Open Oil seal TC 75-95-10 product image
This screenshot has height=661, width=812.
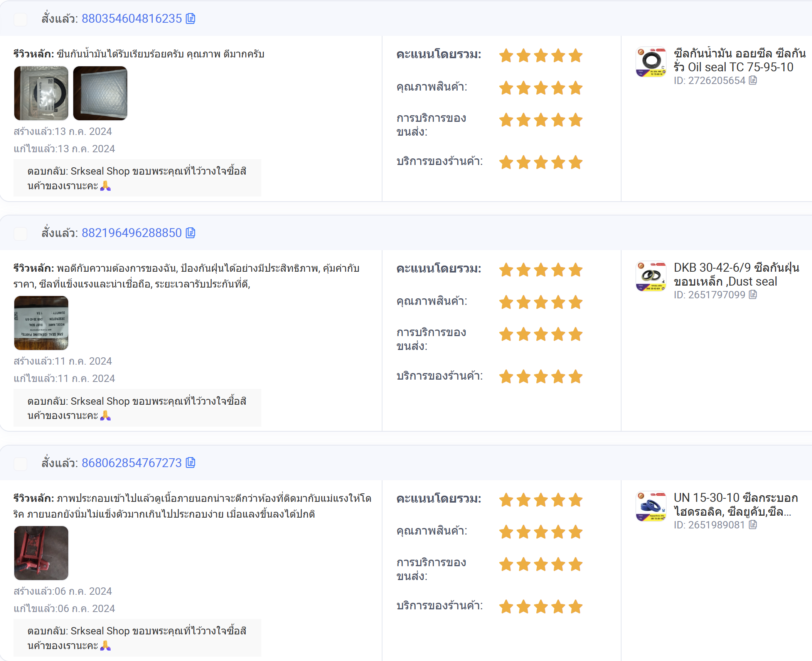tap(651, 62)
